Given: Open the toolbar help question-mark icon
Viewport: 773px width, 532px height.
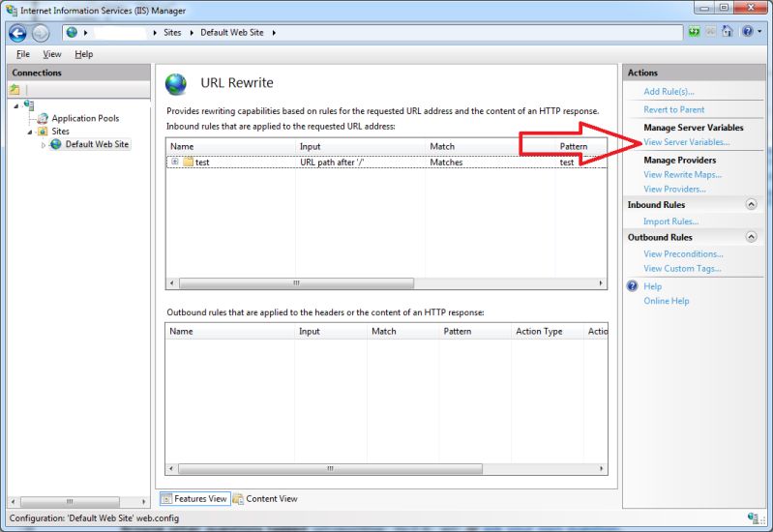Looking at the screenshot, I should [x=748, y=32].
